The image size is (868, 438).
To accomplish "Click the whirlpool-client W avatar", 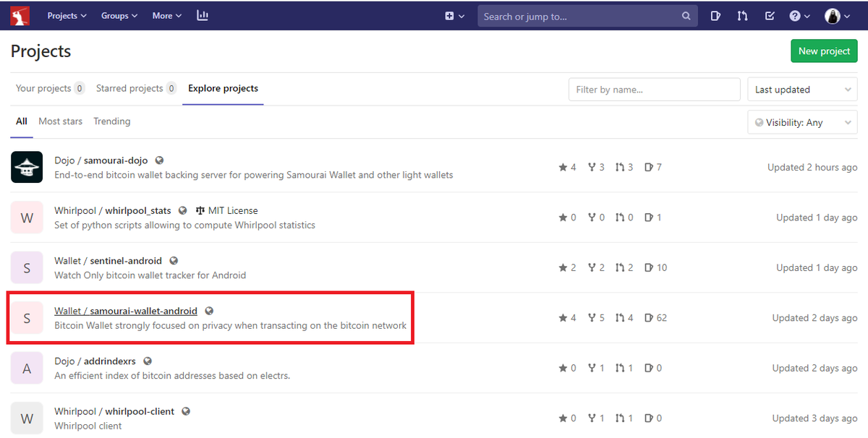I will coord(27,418).
